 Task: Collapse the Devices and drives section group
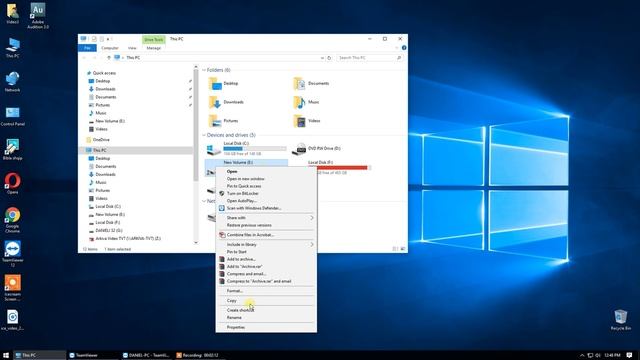click(204, 135)
